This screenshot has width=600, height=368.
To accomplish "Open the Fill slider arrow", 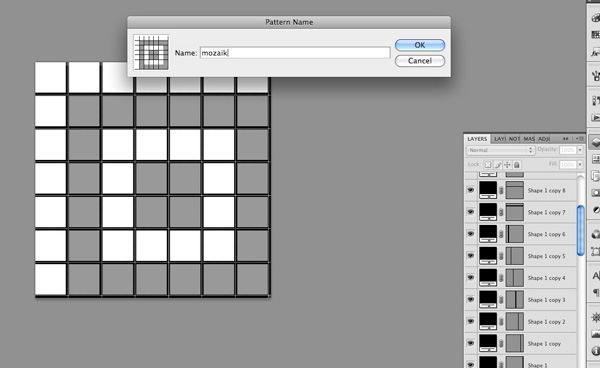I will [580, 165].
